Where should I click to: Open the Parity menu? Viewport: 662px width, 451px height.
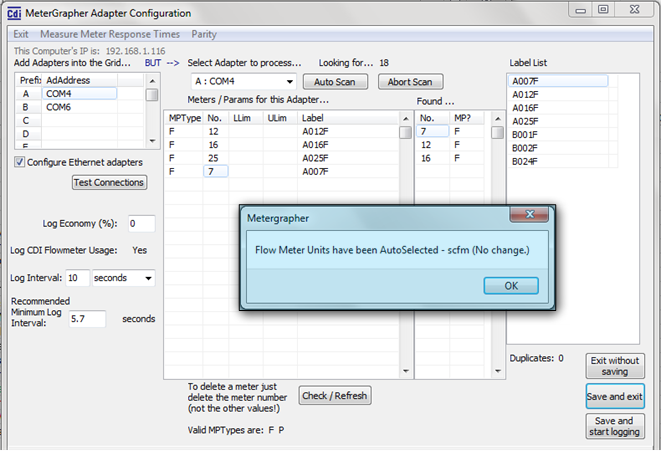pyautogui.click(x=204, y=34)
